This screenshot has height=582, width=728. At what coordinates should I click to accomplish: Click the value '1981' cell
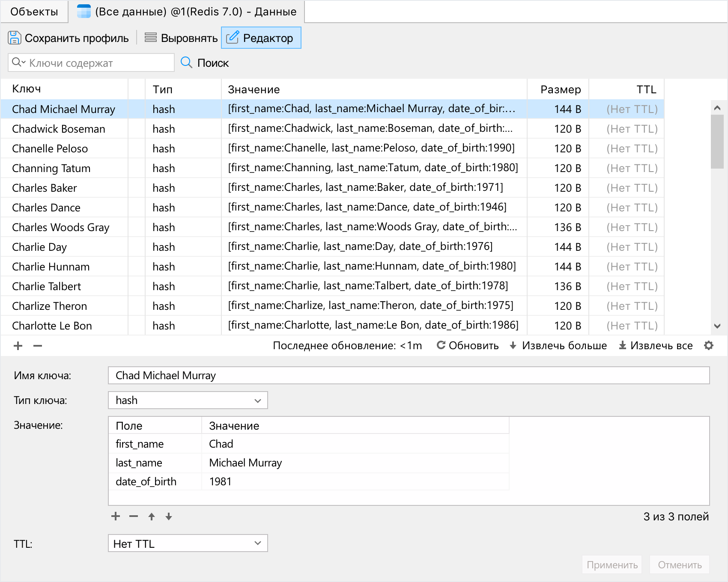pyautogui.click(x=355, y=481)
